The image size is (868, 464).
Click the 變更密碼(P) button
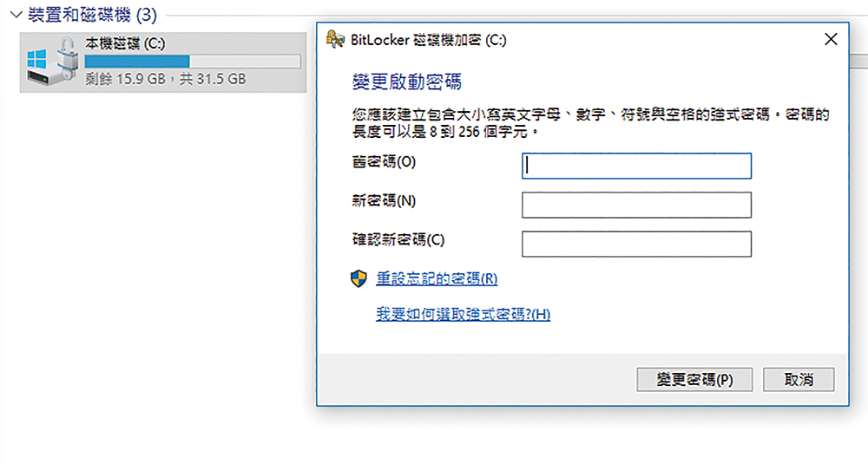click(x=694, y=379)
